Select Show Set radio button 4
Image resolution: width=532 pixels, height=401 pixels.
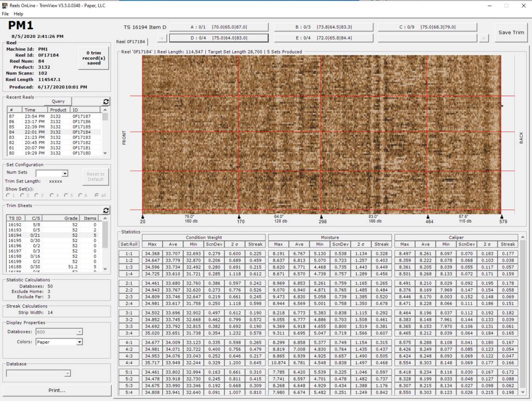coord(51,195)
